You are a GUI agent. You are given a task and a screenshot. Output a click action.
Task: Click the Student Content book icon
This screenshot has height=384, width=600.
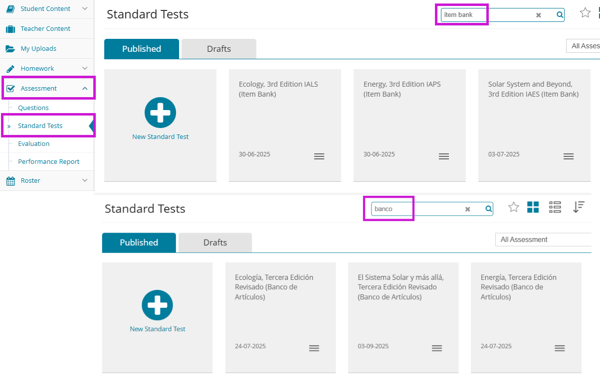coord(10,8)
